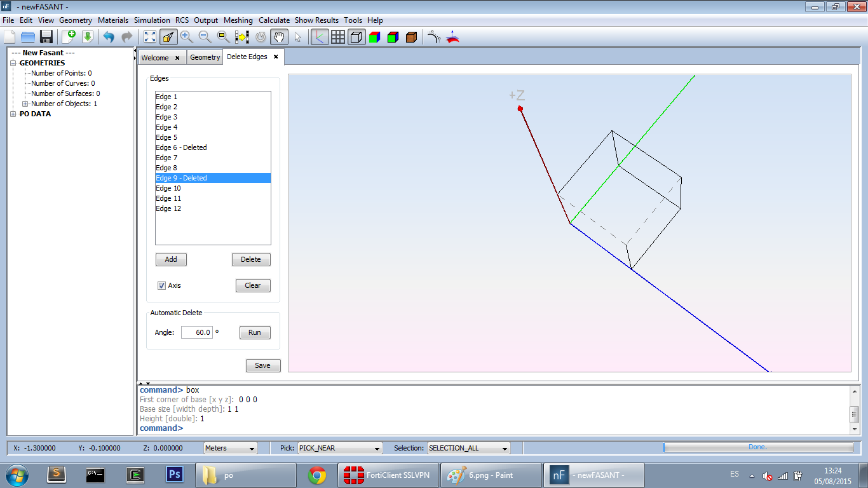Select the Pan hand tool
The height and width of the screenshot is (488, 868).
click(x=278, y=37)
